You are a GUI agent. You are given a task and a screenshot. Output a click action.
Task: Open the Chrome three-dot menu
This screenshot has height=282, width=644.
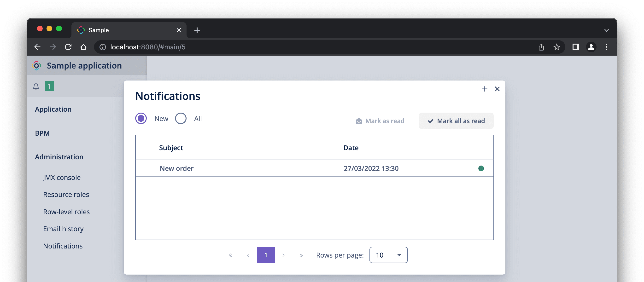coord(606,47)
